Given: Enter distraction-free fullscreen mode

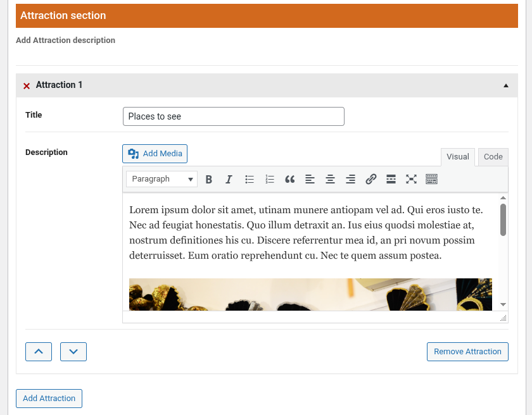Looking at the screenshot, I should point(411,180).
